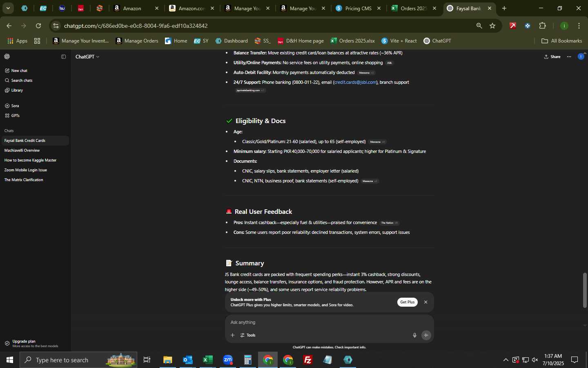Open the Extensions puzzle icon

(x=543, y=26)
